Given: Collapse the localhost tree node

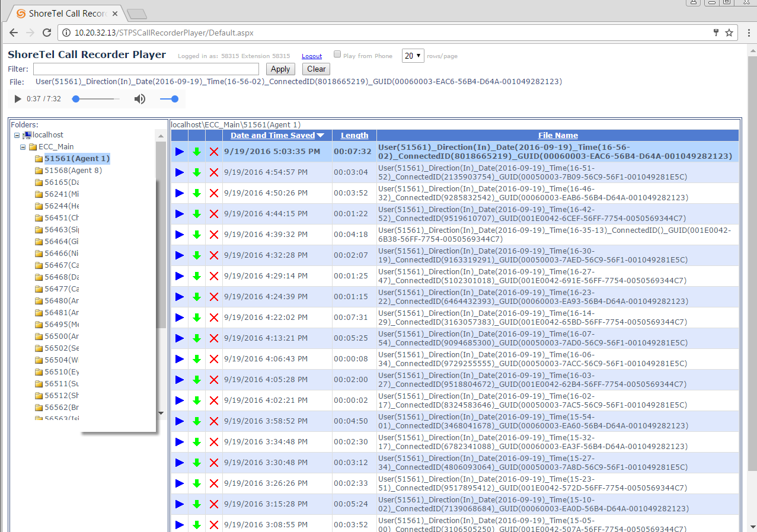Looking at the screenshot, I should coord(17,136).
